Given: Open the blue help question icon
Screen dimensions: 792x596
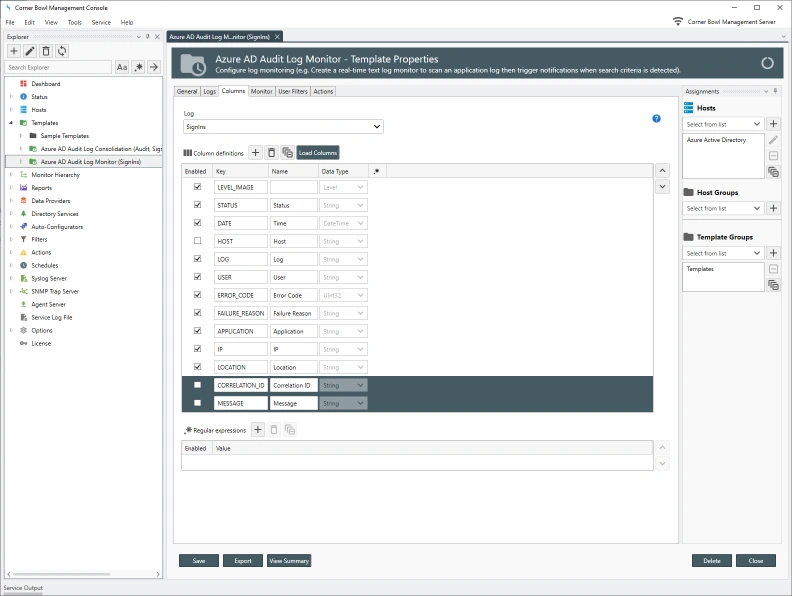Looking at the screenshot, I should point(656,119).
